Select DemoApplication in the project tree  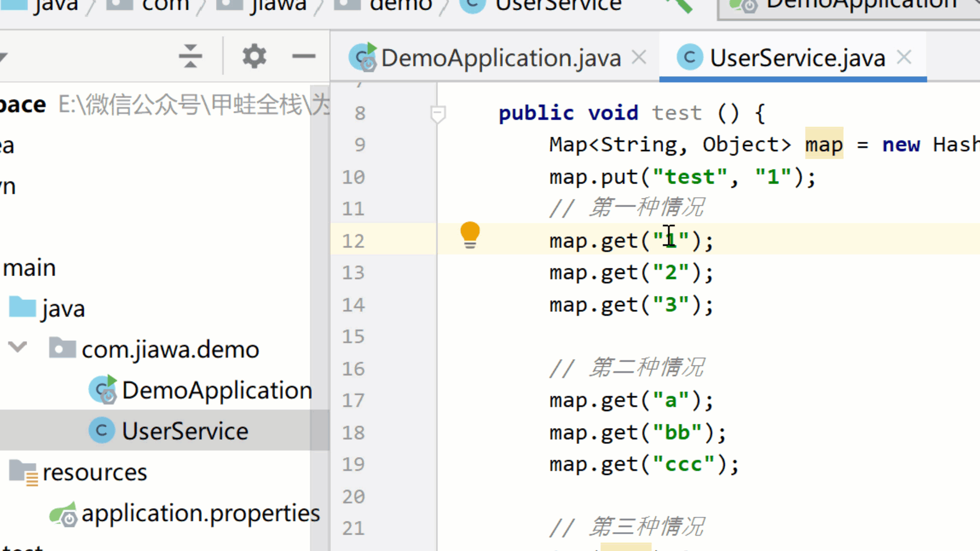216,390
